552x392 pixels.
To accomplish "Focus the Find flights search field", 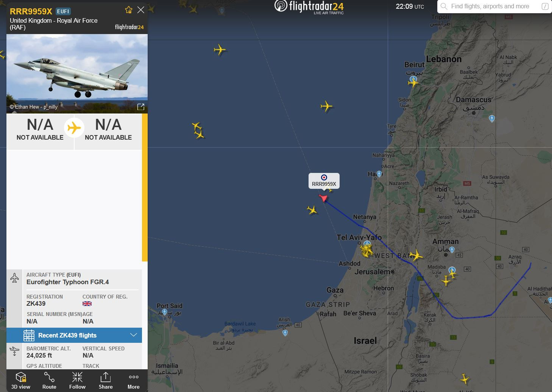I will (x=490, y=6).
